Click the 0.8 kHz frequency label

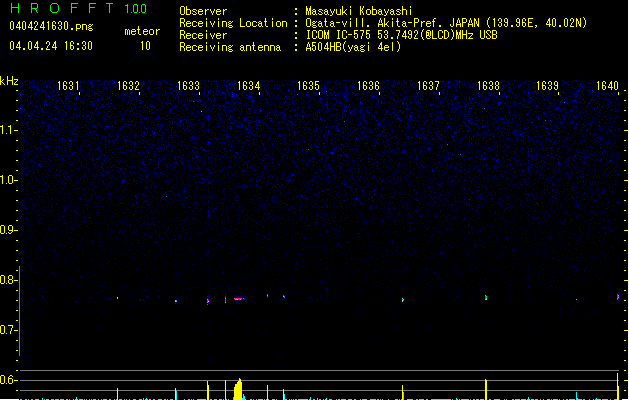click(8, 280)
